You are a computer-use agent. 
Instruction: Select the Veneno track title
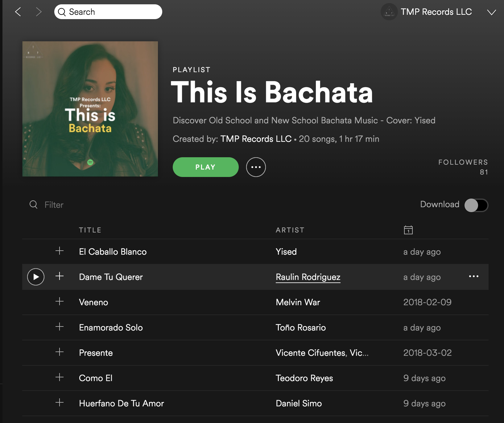pyautogui.click(x=93, y=302)
